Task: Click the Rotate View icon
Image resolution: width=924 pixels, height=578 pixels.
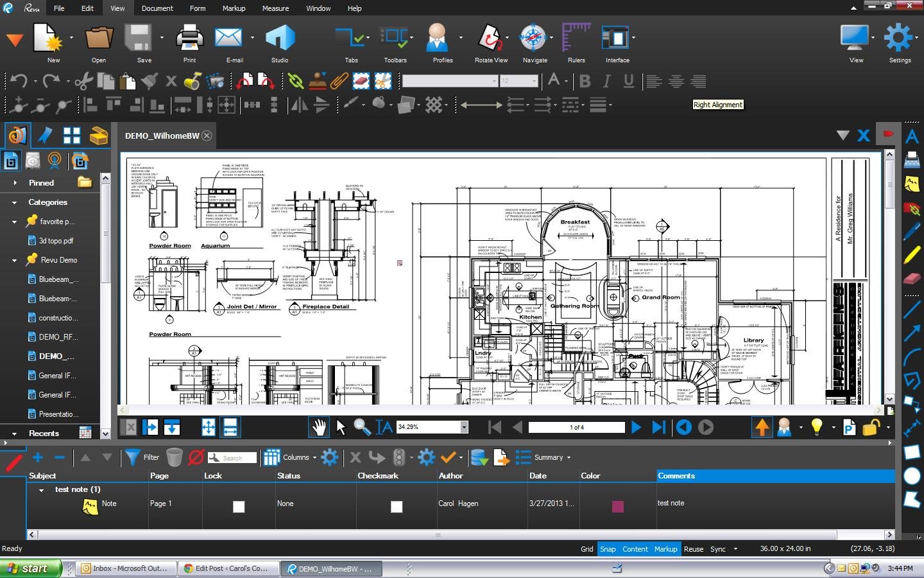Action: pos(491,39)
